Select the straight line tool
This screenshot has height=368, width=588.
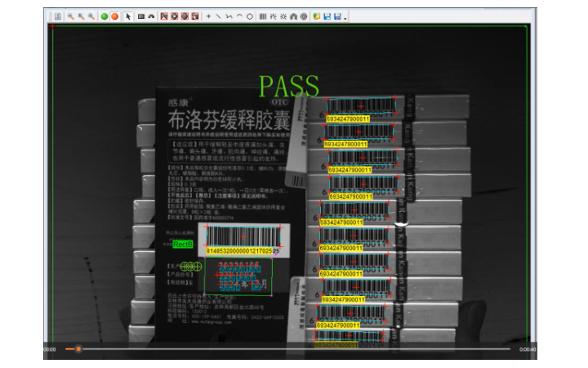[x=219, y=16]
